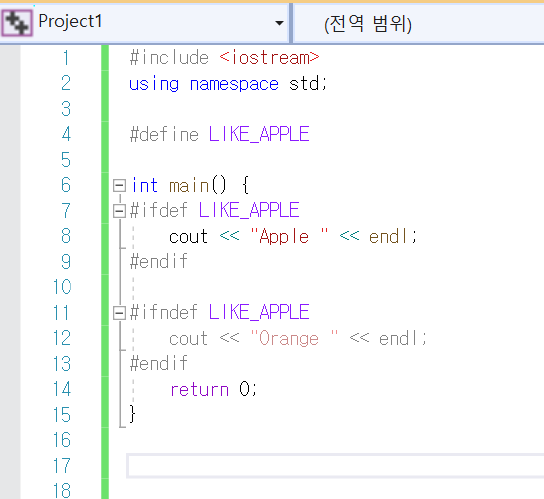Click line number 4 in the gutter
Image resolution: width=544 pixels, height=499 pixels.
66,134
